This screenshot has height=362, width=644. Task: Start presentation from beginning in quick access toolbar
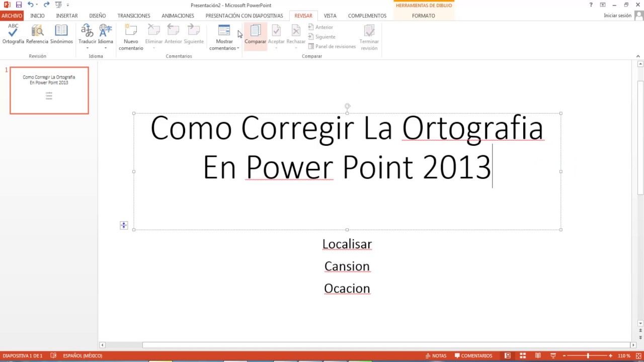click(58, 5)
